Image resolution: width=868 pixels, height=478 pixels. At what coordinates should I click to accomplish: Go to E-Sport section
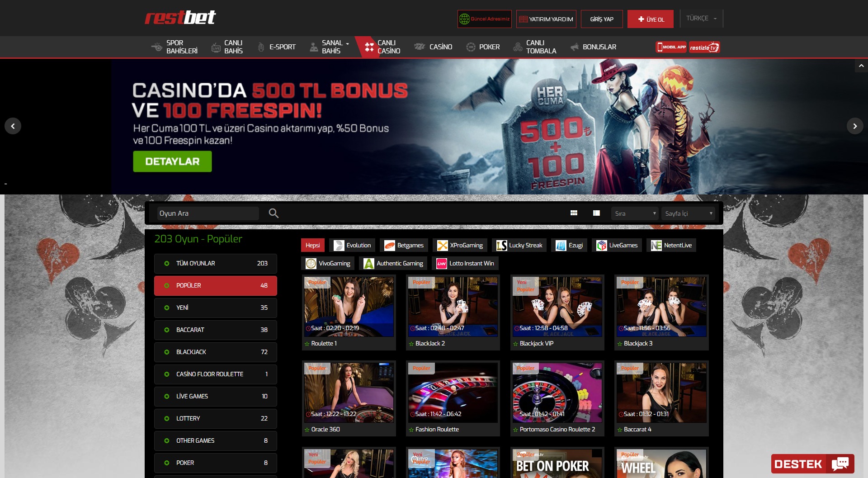pos(276,47)
